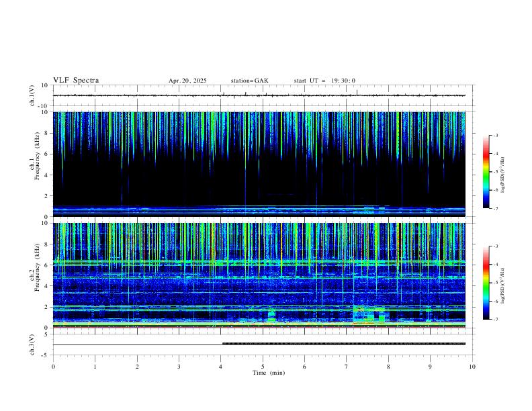This screenshot has height=411, width=532.
Task: Click the upper color scale bar beside ch.1
Action: [486, 172]
